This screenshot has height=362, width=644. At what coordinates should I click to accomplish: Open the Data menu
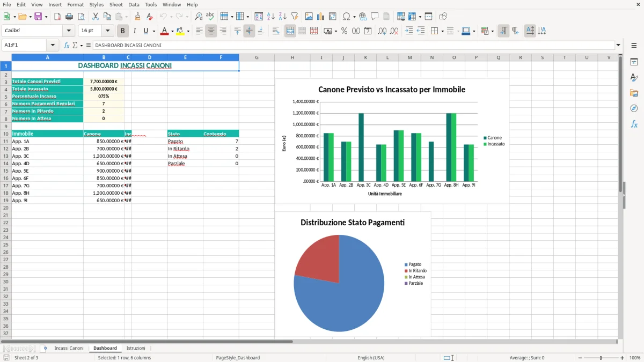[x=134, y=4]
